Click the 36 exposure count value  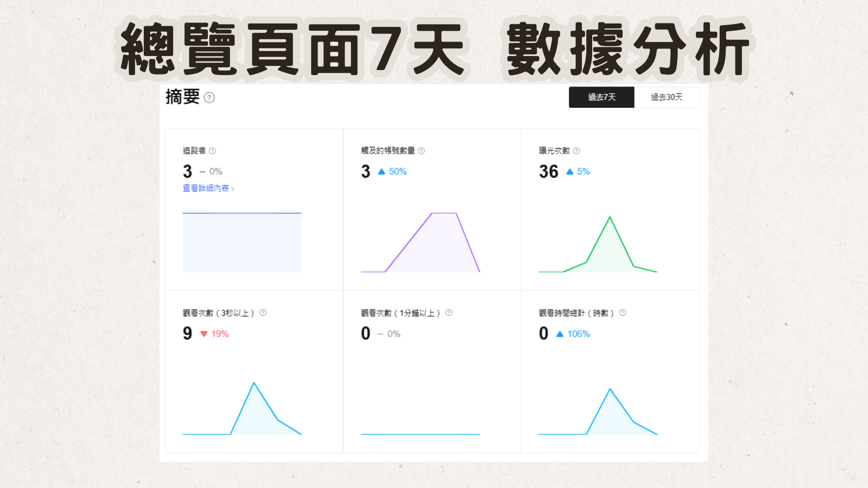click(x=548, y=172)
